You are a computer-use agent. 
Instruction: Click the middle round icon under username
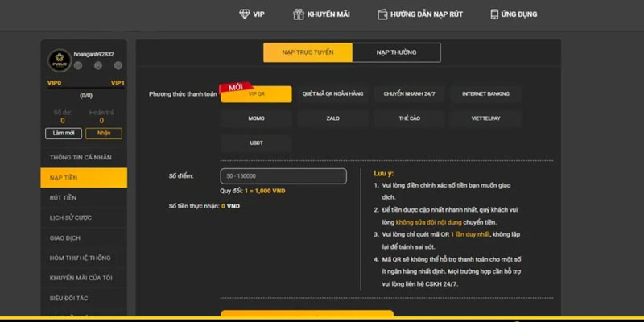[98, 65]
